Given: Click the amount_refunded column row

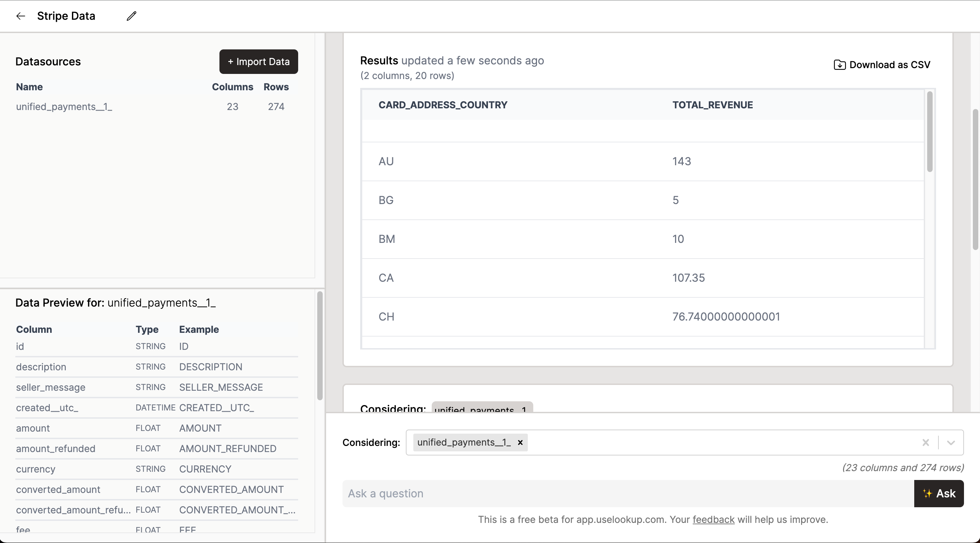Looking at the screenshot, I should [56, 449].
